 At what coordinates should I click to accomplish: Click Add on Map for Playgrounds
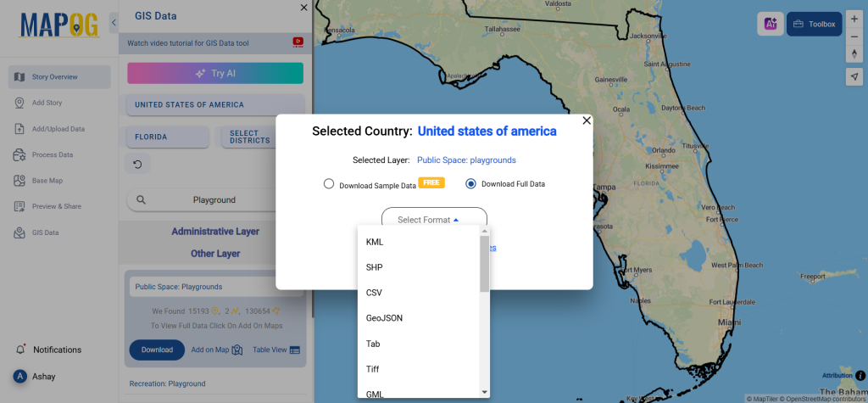coord(217,350)
